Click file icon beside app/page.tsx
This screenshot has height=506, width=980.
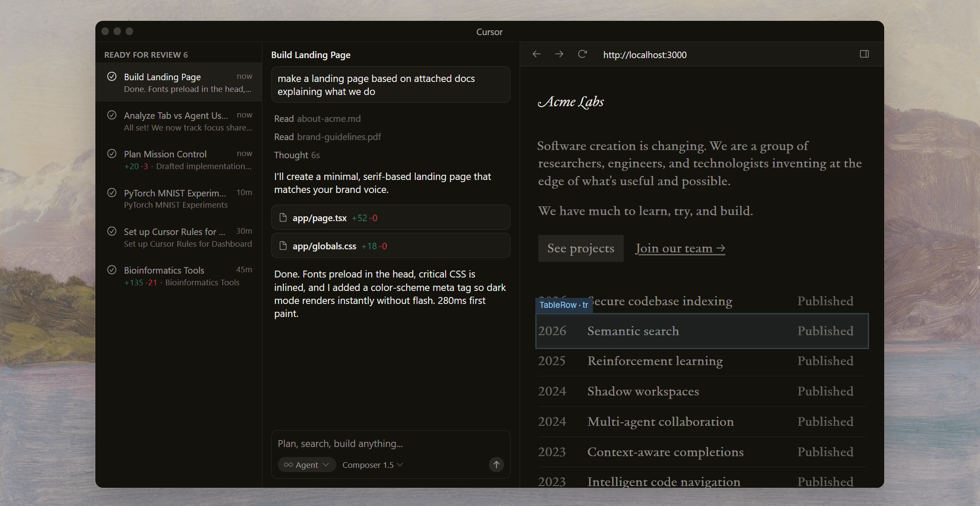pyautogui.click(x=283, y=218)
